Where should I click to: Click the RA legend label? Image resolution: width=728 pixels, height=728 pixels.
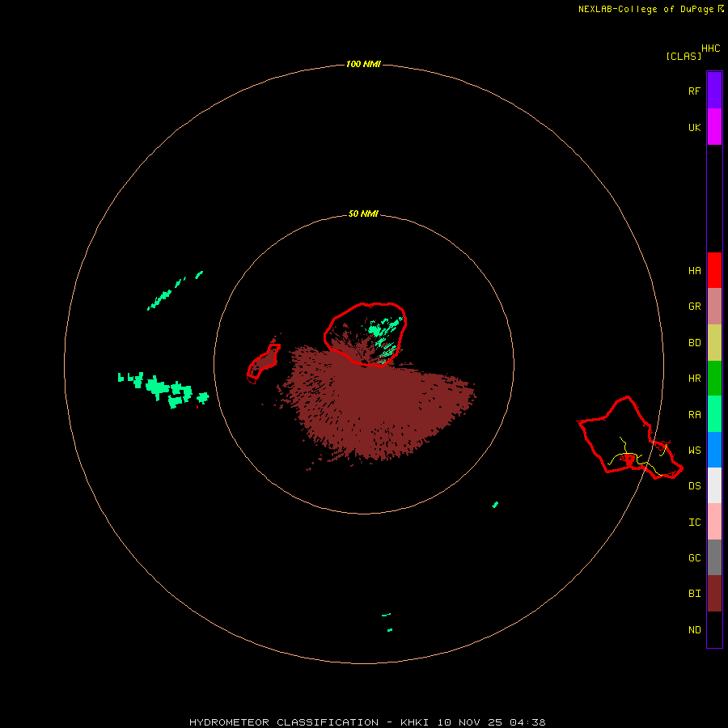click(694, 415)
